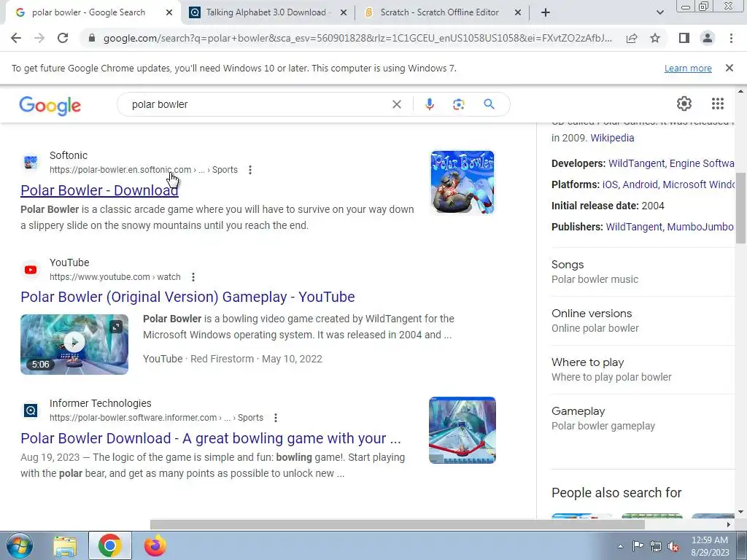Close the Talking Alphabet tab

tap(344, 13)
